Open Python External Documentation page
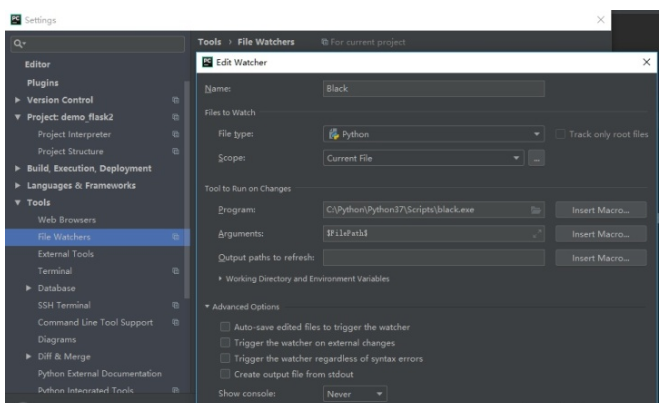 (100, 374)
